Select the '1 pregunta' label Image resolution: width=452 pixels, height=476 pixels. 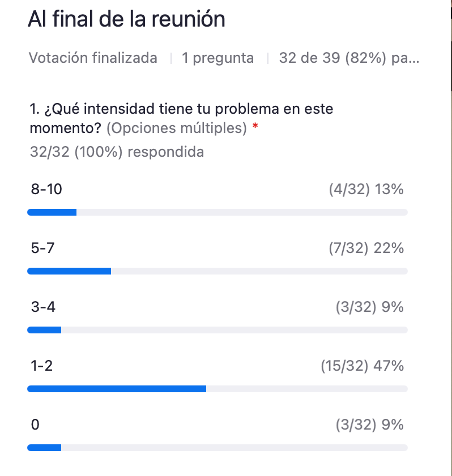coord(218,58)
